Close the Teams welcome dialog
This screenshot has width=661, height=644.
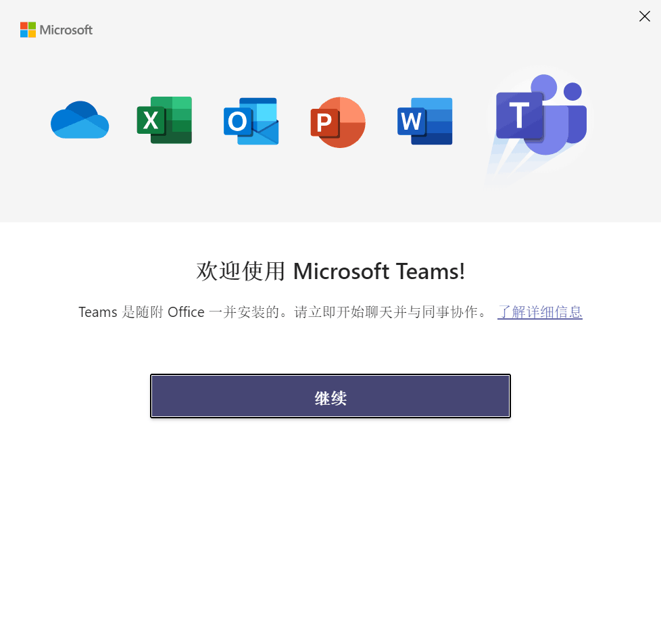coord(644,16)
